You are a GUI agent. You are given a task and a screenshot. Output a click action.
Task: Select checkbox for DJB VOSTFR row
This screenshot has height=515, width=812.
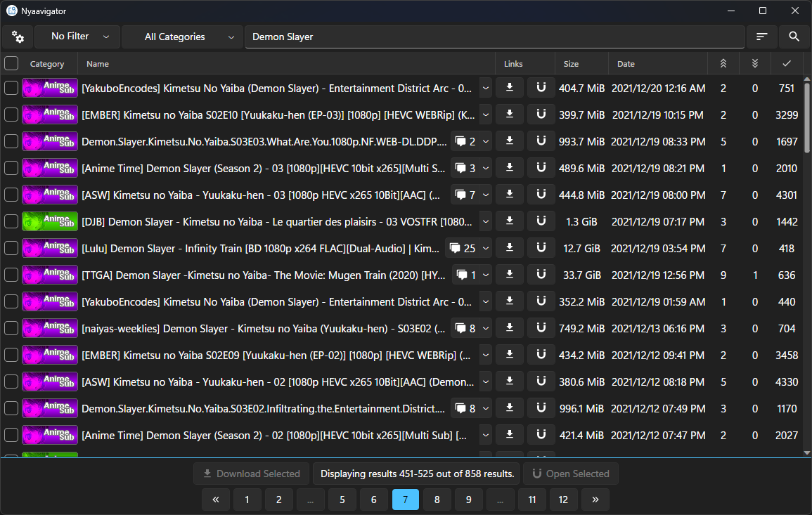[11, 221]
